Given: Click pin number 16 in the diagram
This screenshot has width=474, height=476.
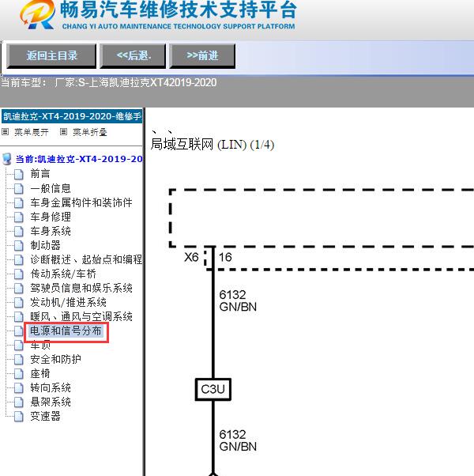Looking at the screenshot, I should tap(225, 258).
